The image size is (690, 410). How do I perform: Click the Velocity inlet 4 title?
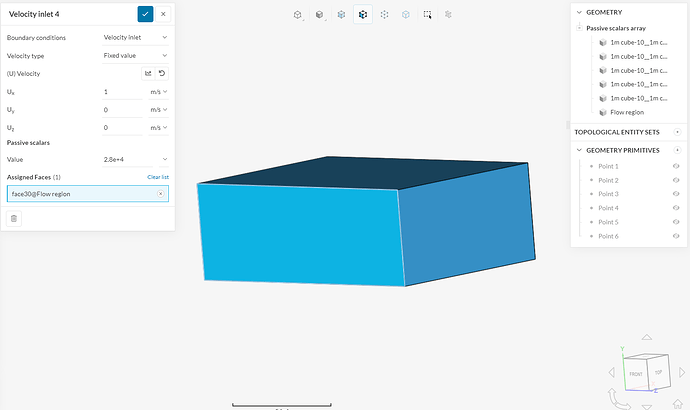[34, 14]
